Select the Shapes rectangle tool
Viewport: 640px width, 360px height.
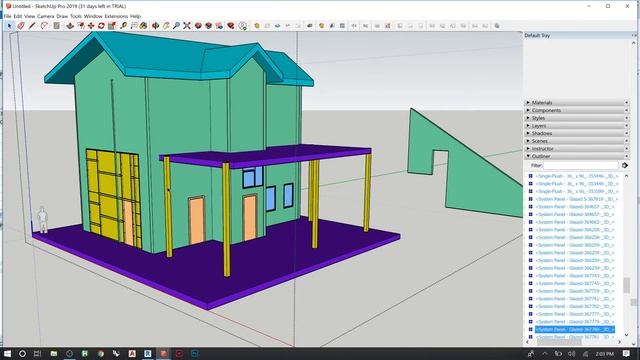(x=56, y=26)
